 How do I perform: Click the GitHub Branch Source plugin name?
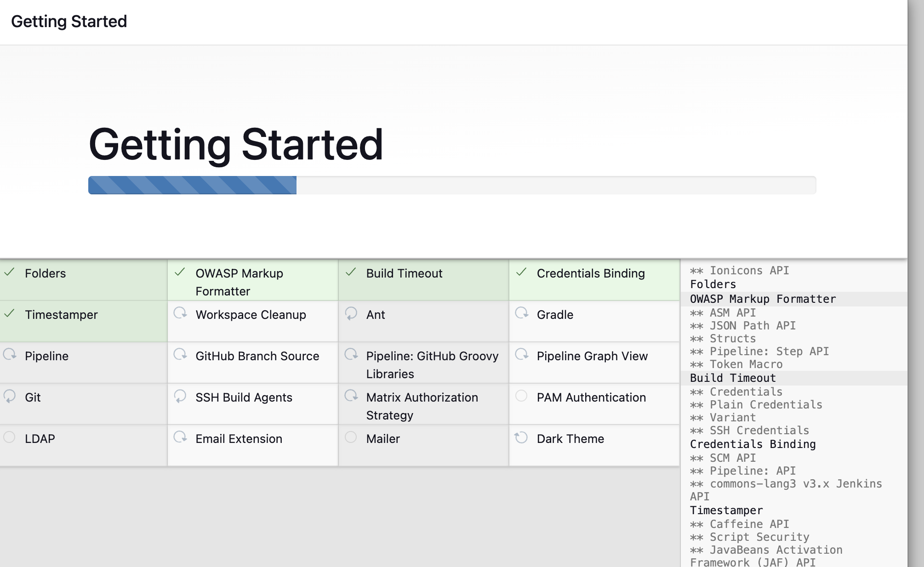257,356
